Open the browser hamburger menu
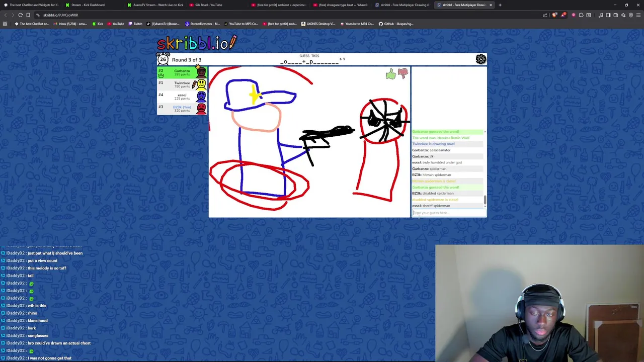Screen dimensions: 644x362 click(637, 15)
